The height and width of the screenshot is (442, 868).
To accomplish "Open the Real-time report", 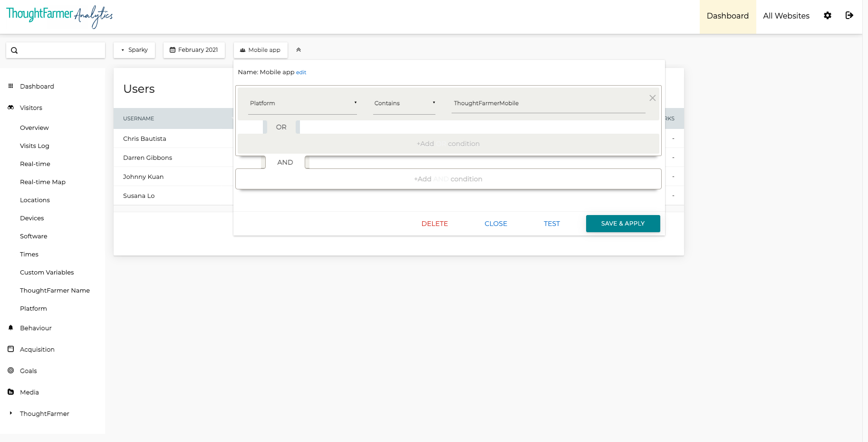I will pyautogui.click(x=35, y=164).
